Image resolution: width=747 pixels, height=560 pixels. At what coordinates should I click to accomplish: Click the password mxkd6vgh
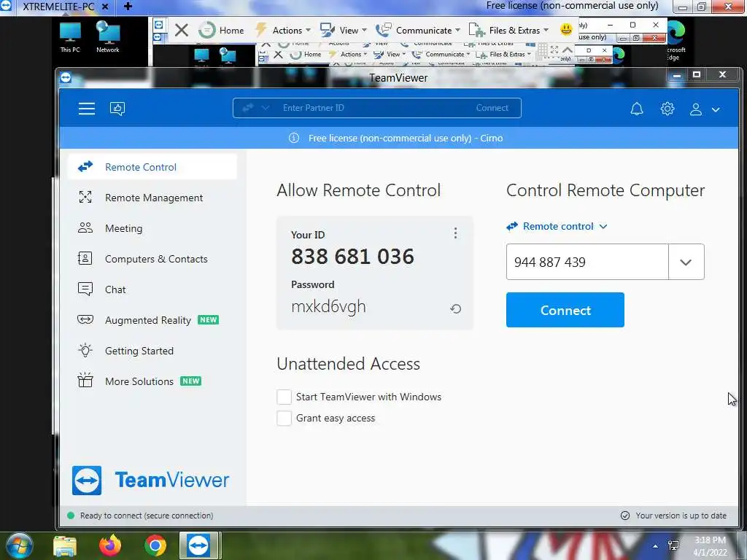(x=329, y=307)
